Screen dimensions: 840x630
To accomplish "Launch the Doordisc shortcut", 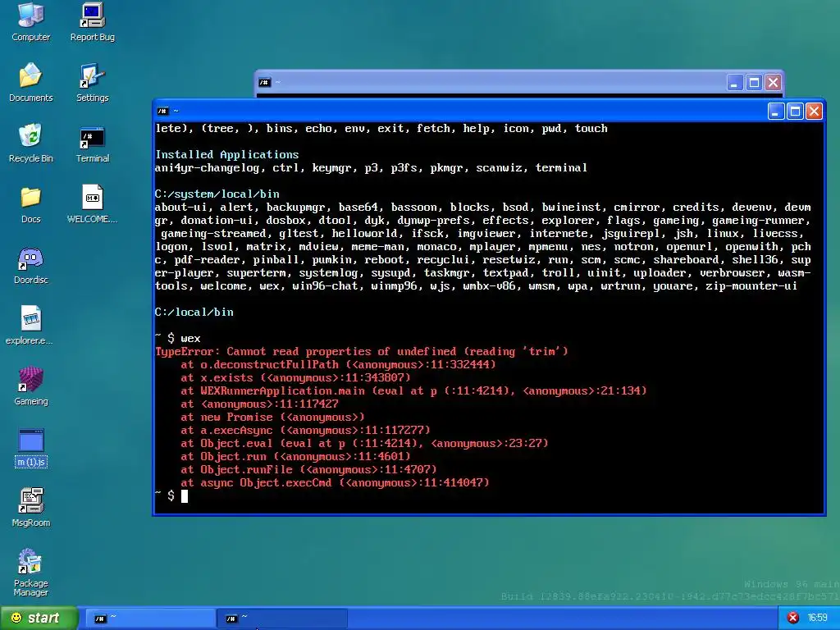I will [x=30, y=265].
